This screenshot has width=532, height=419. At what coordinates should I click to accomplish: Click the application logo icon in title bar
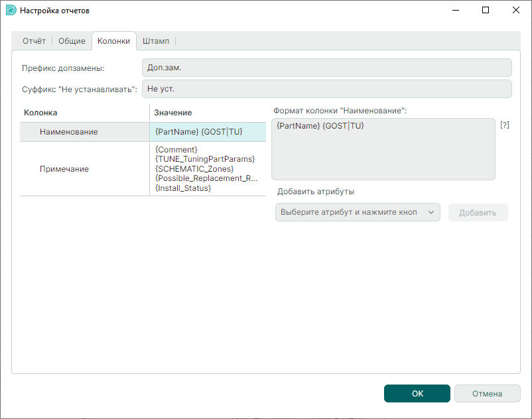point(11,10)
